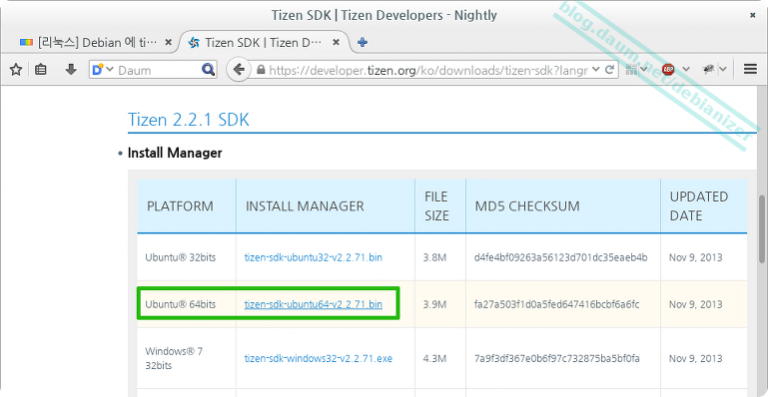Open the downloads arrow icon
Image resolution: width=768 pixels, height=397 pixels.
[71, 70]
